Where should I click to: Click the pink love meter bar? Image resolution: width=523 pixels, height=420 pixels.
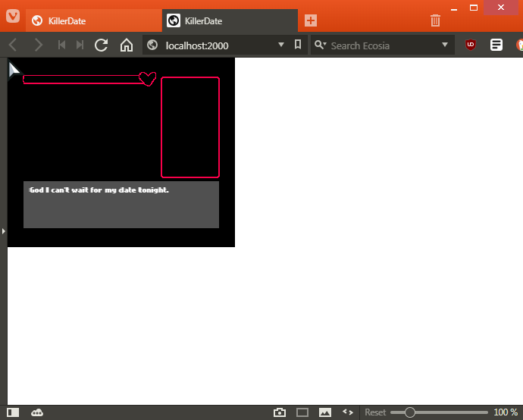coord(82,80)
